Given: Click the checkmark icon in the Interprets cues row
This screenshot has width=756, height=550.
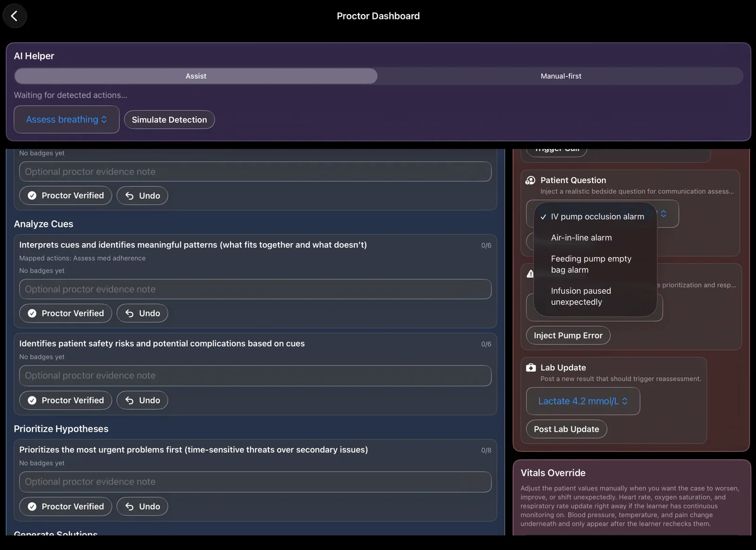Looking at the screenshot, I should pos(32,313).
